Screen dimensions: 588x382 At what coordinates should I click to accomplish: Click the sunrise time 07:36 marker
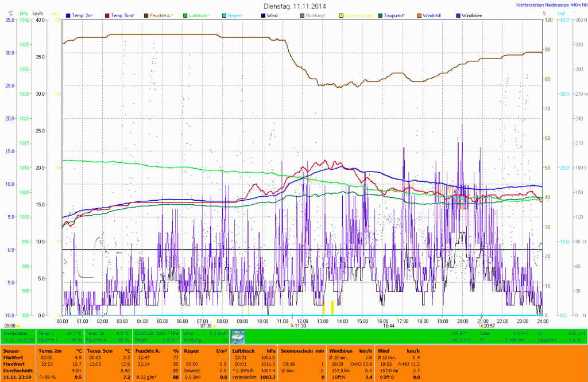pos(206,326)
